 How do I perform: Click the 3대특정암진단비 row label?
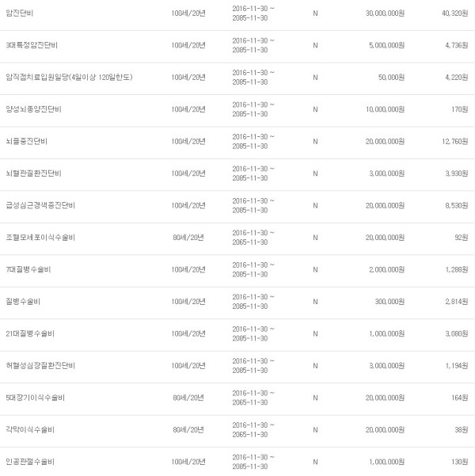(x=32, y=45)
